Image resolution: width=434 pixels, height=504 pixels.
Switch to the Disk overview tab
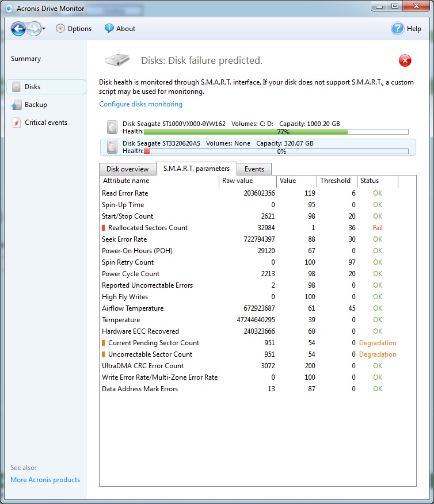coord(128,169)
